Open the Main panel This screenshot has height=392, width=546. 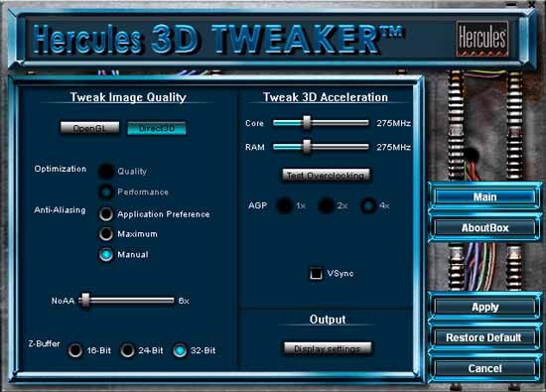click(x=484, y=197)
